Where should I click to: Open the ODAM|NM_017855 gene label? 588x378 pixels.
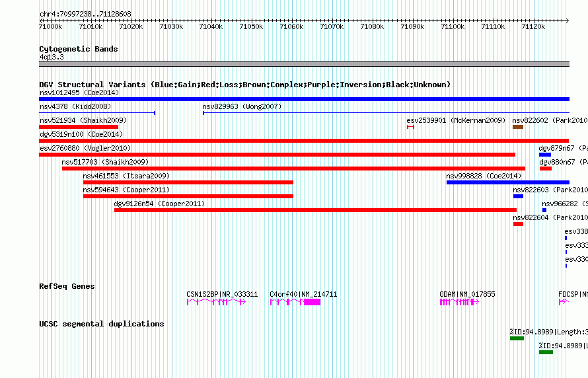tap(467, 294)
